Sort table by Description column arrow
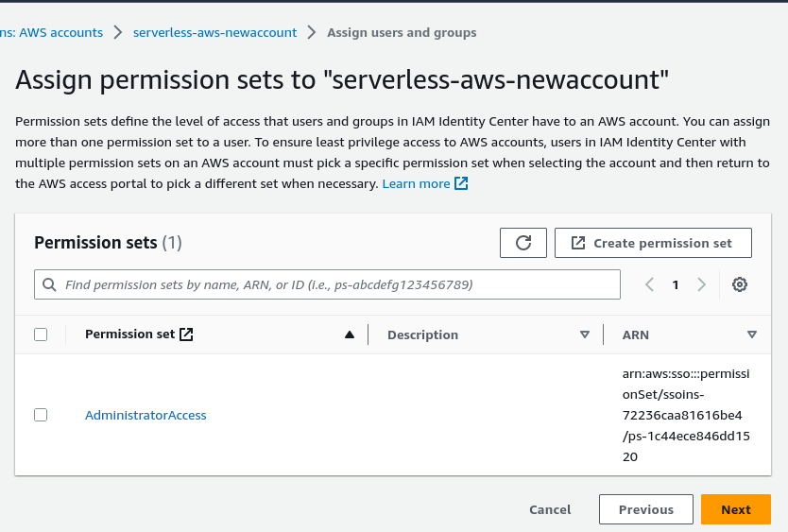The width and height of the screenshot is (788, 532). [x=584, y=335]
